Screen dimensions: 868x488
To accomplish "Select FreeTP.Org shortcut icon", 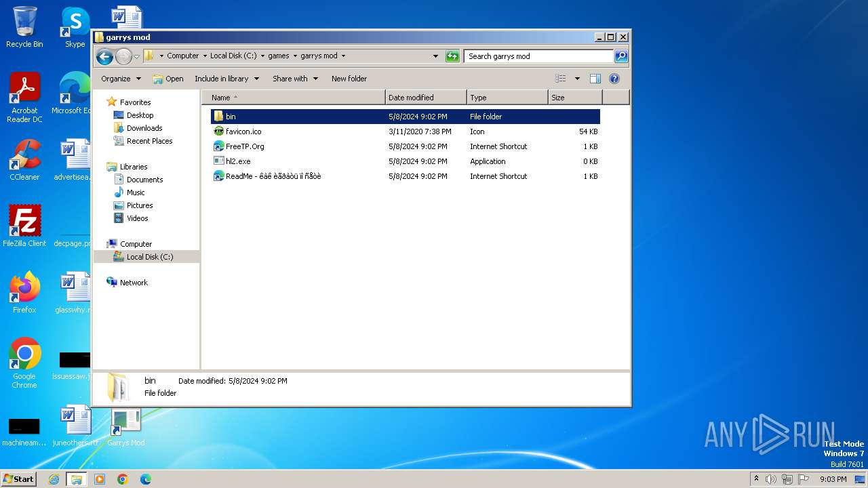I will (218, 146).
